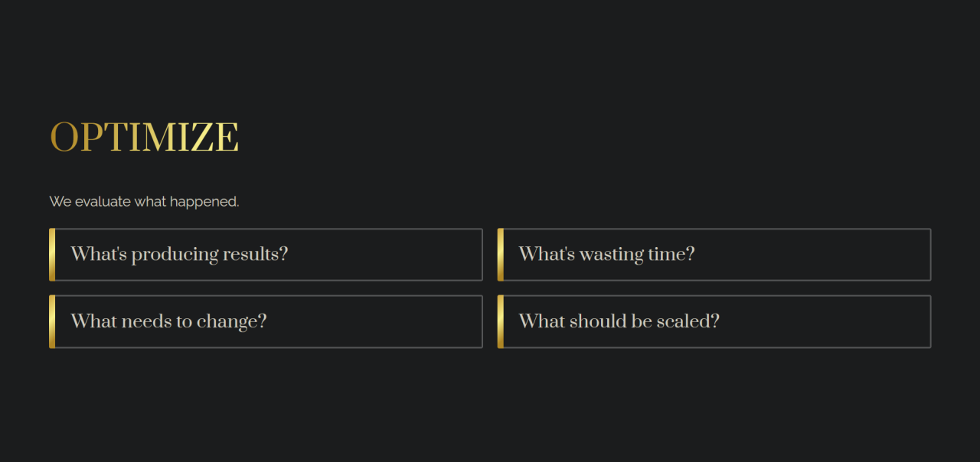
Task: Select the "We evaluate what happened." text
Action: click(x=144, y=201)
